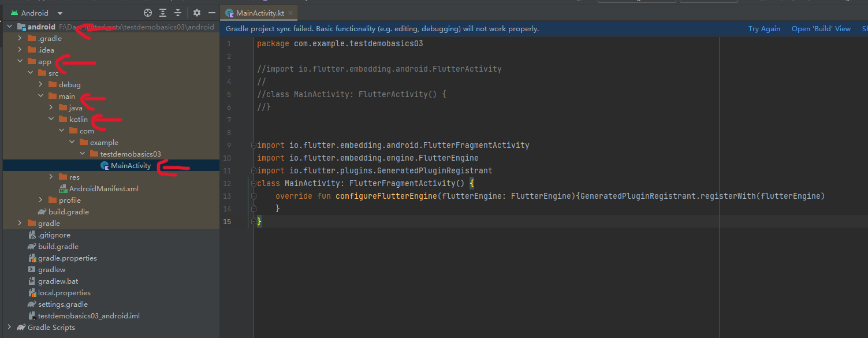Collapse the app folder in project tree

20,61
